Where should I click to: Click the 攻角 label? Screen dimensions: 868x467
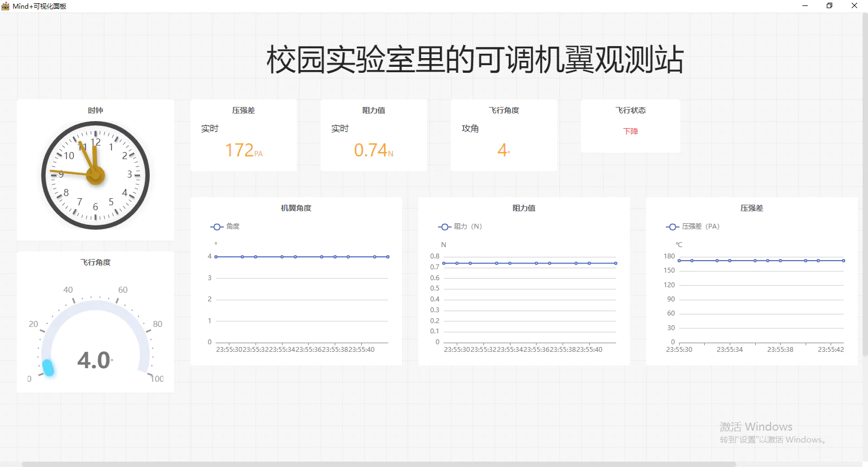click(x=470, y=129)
